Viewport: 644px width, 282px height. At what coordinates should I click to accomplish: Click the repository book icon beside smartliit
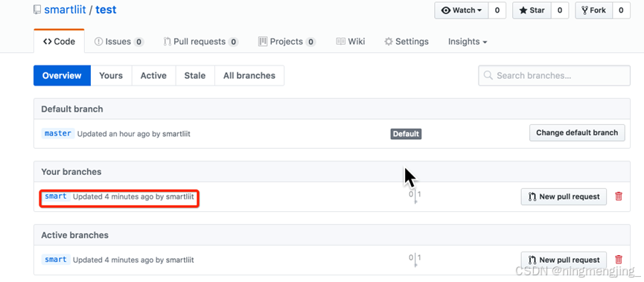point(37,10)
